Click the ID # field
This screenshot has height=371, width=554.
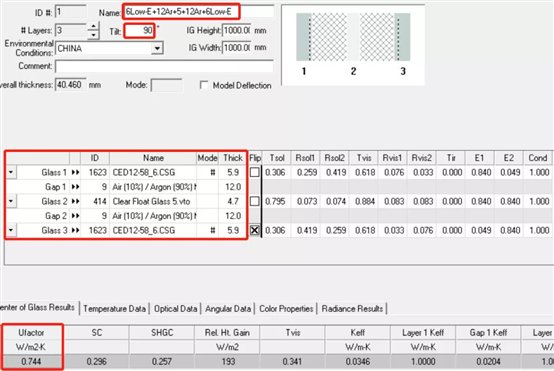coord(71,12)
